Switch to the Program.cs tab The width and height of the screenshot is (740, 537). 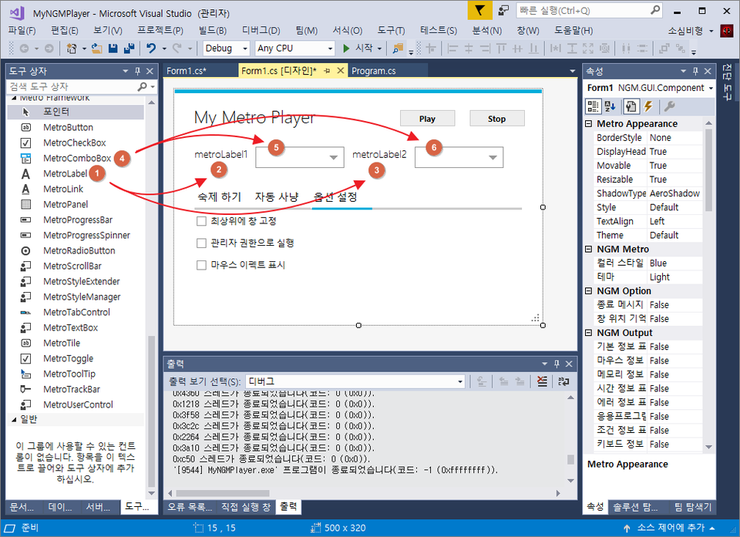point(374,71)
